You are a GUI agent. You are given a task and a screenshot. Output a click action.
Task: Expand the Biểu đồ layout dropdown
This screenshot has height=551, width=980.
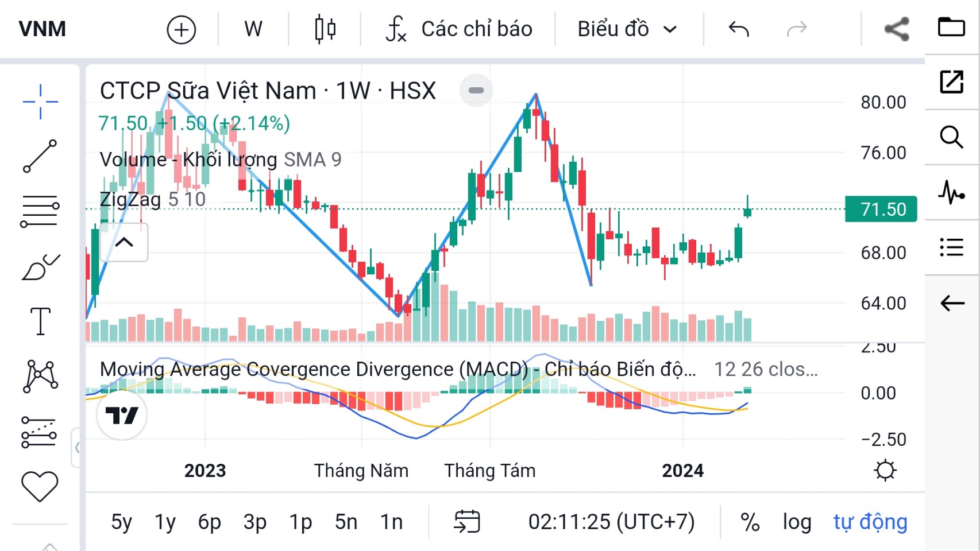(x=627, y=29)
